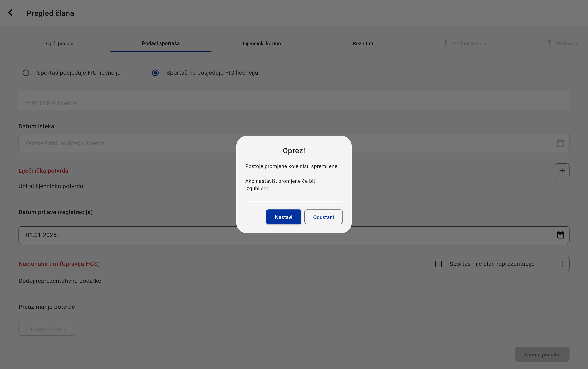Add Nacionalni tim data with plus

click(x=562, y=264)
